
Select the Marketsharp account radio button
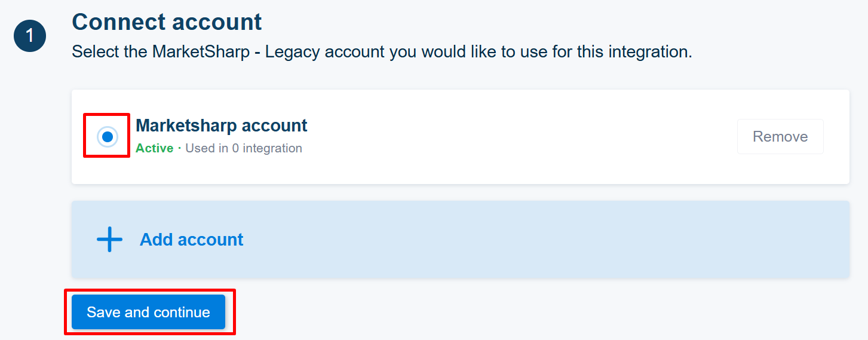[x=108, y=137]
